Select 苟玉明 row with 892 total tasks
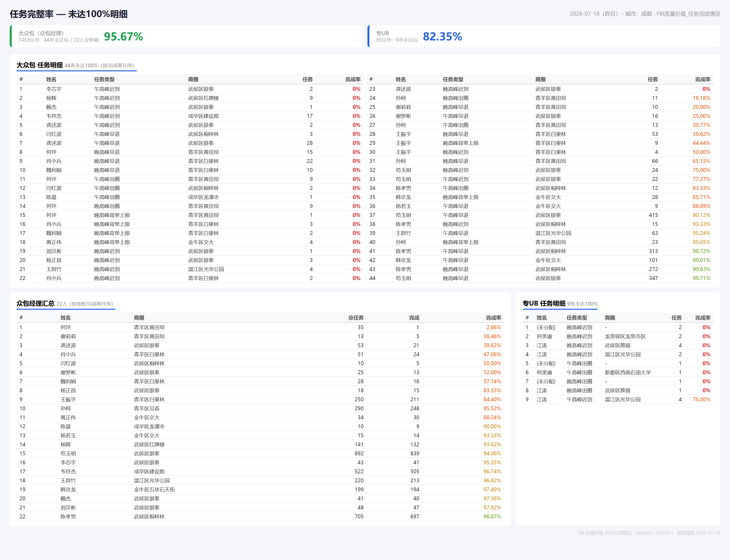The width and height of the screenshot is (730, 560). click(260, 453)
